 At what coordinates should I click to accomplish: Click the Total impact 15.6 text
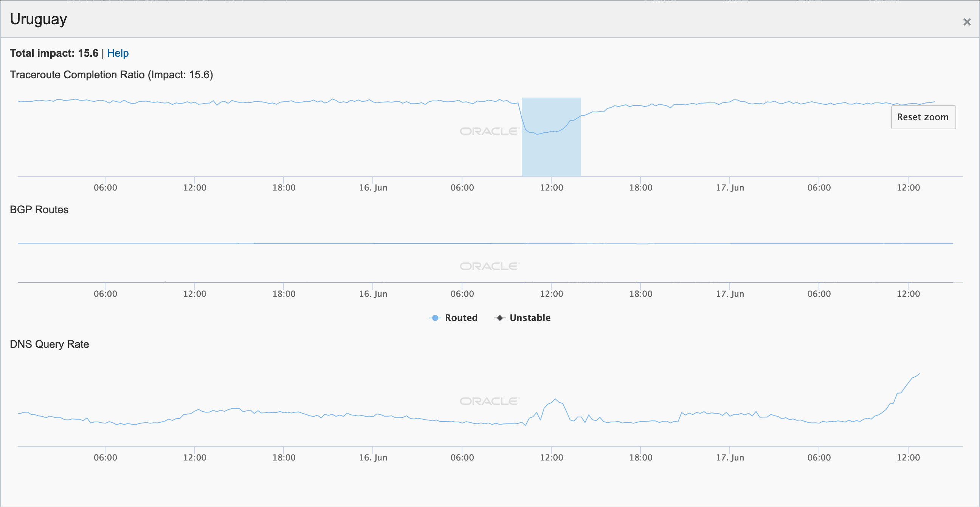[54, 53]
